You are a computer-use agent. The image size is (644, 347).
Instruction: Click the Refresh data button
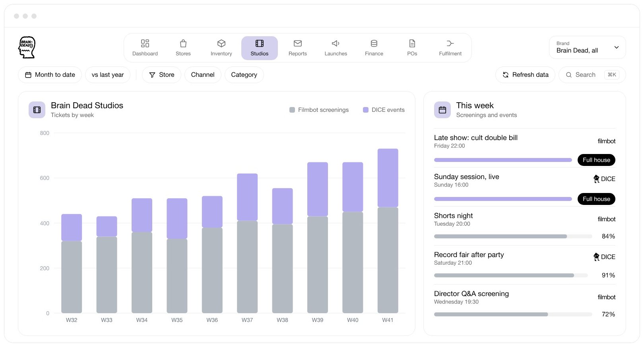[x=526, y=75]
